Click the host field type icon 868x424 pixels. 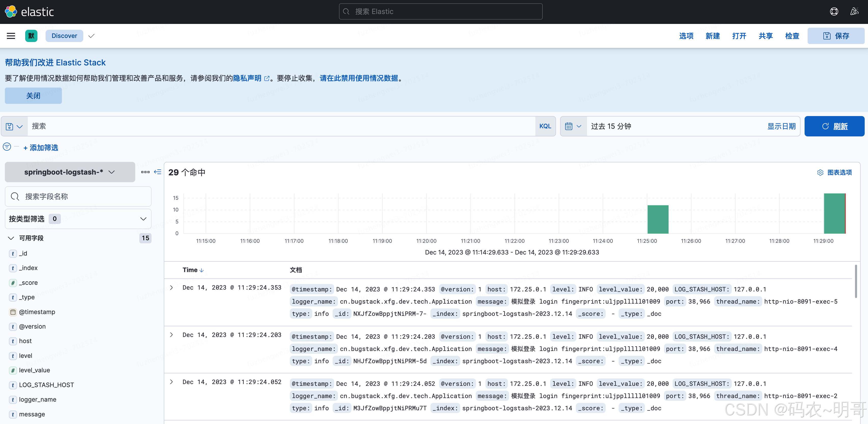tap(13, 341)
